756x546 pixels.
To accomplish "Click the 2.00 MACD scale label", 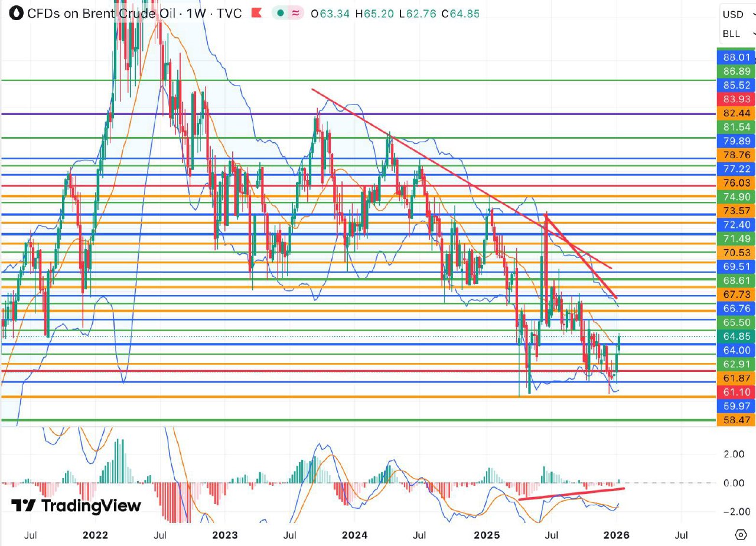I will pos(733,454).
